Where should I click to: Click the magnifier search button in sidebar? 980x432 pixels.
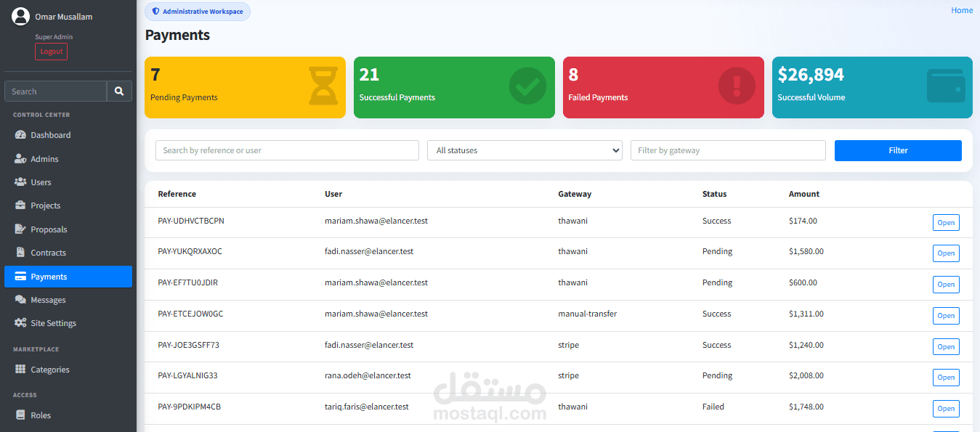pos(120,91)
